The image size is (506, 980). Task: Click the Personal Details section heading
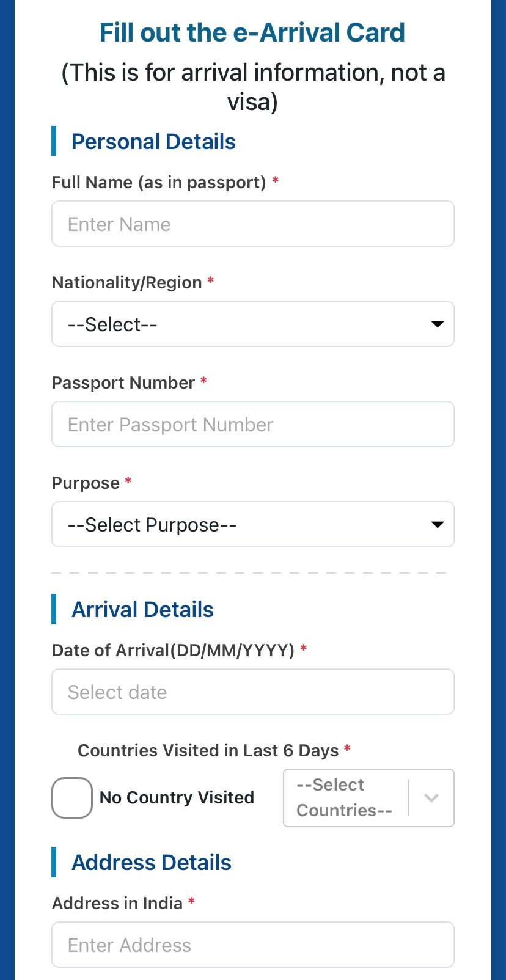(x=153, y=142)
